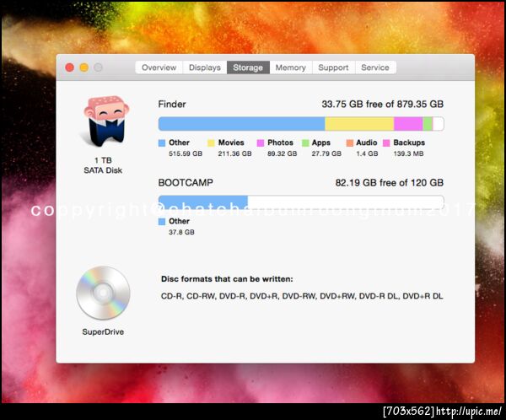Viewport: 506px width, 420px height.
Task: Click the CD-R, CD-RW, DVD formats list
Action: pyautogui.click(x=302, y=296)
